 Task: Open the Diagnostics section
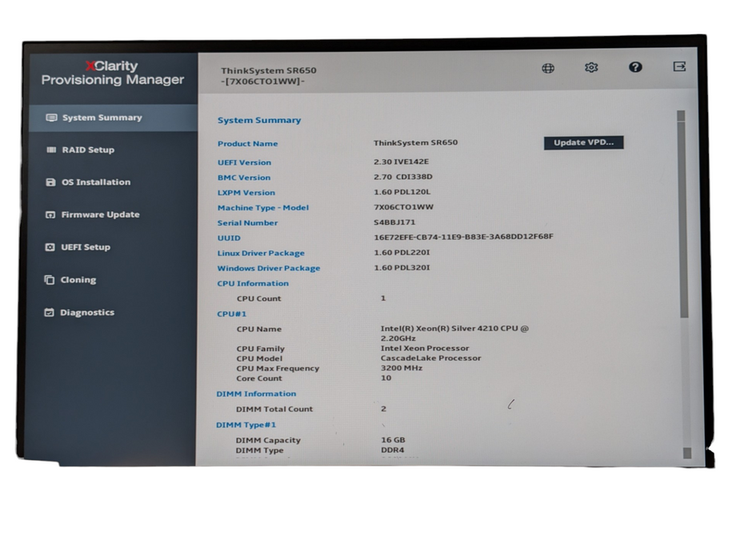pos(87,312)
